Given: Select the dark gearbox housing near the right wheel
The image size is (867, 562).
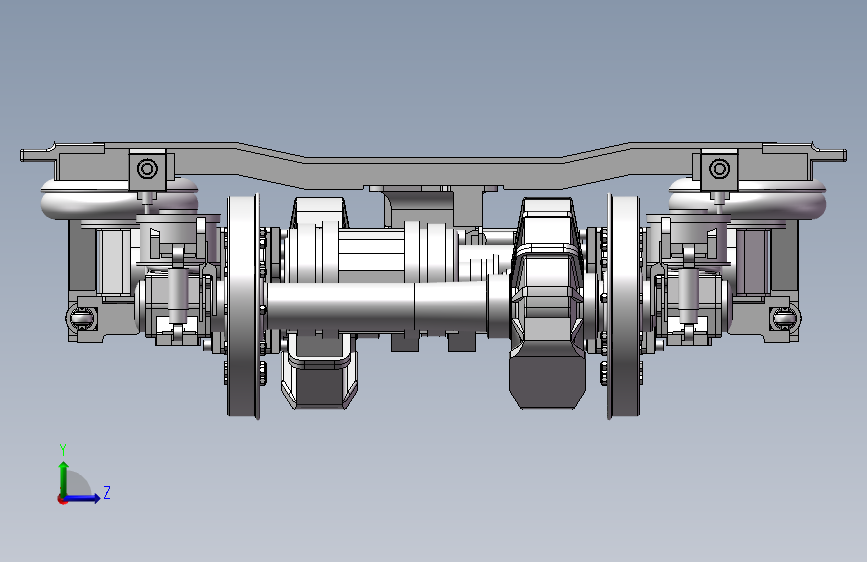Looking at the screenshot, I should tap(547, 304).
